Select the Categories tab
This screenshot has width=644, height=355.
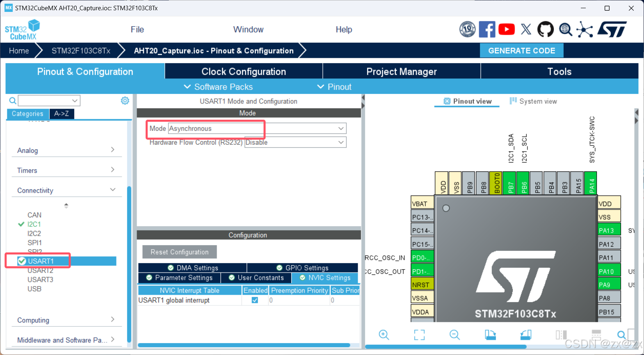pyautogui.click(x=27, y=114)
